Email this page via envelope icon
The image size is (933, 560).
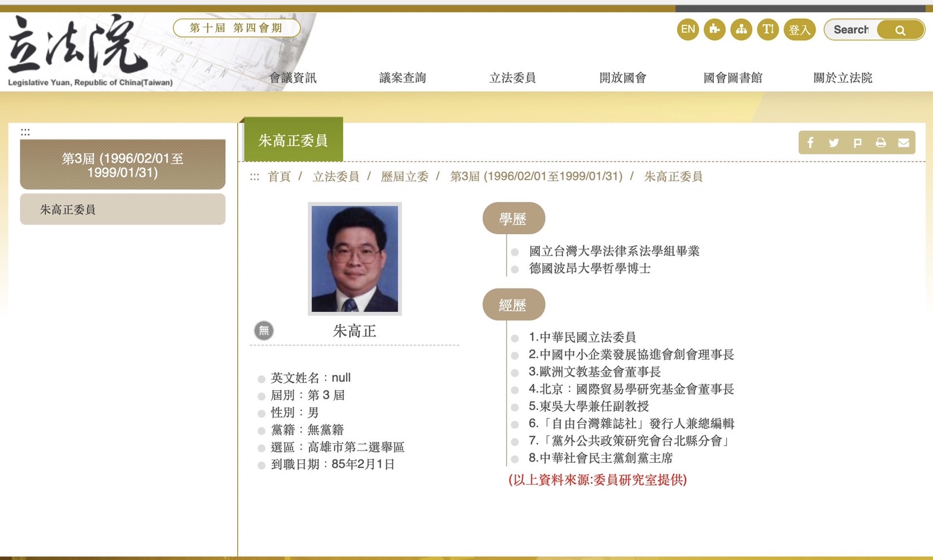click(904, 143)
